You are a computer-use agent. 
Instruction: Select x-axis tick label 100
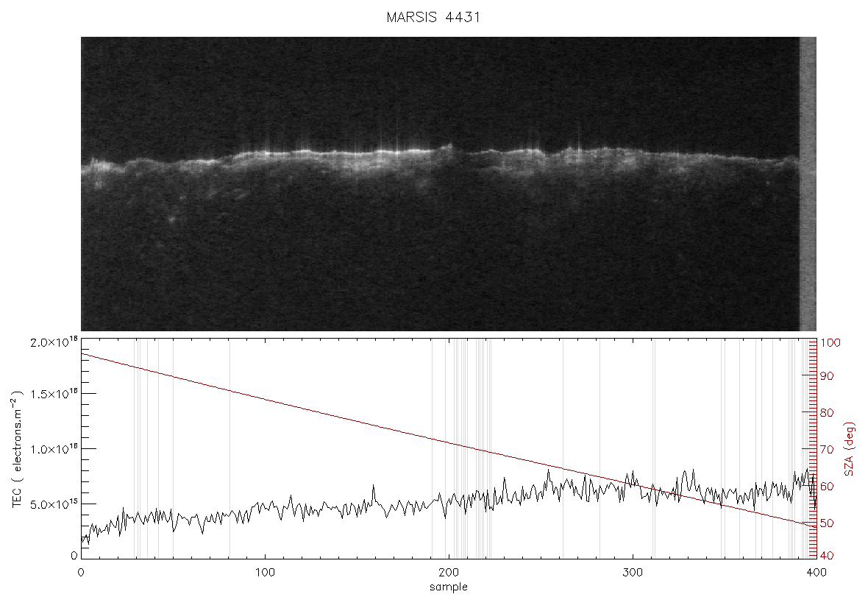point(265,572)
